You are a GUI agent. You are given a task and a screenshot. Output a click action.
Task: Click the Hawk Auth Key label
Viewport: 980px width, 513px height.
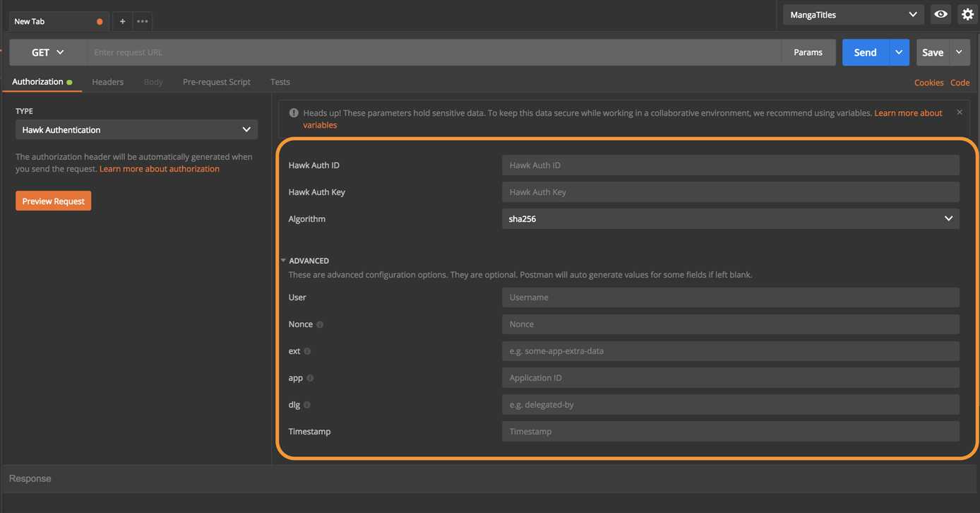coord(316,192)
